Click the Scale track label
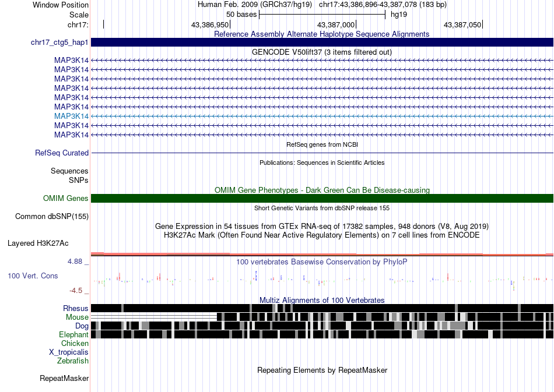The height and width of the screenshot is (392, 554). (79, 15)
